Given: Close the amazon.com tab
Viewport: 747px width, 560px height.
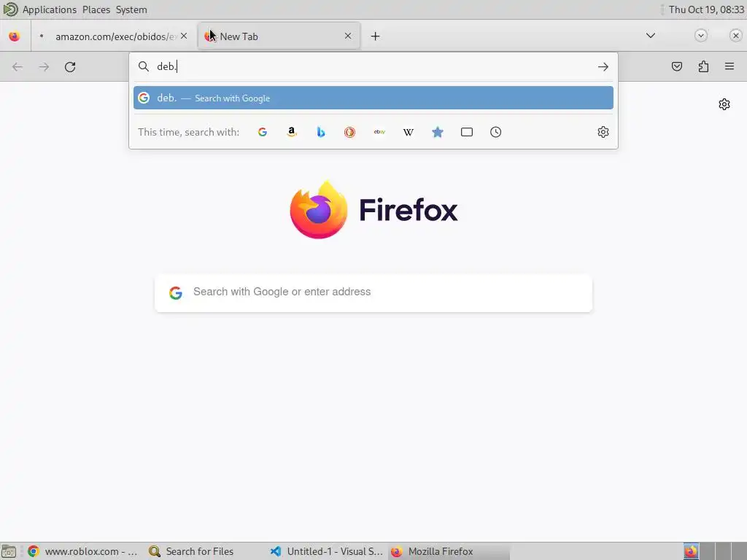Looking at the screenshot, I should [x=184, y=36].
